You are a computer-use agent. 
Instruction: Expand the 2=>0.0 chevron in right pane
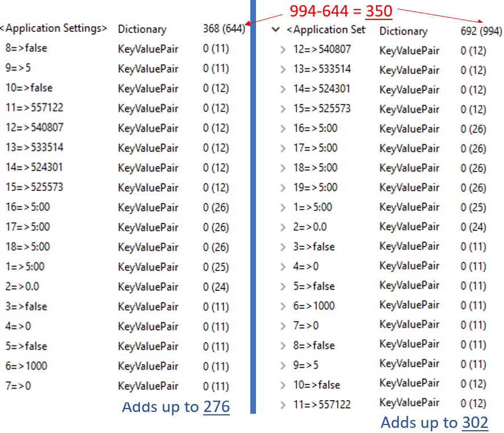click(x=283, y=227)
